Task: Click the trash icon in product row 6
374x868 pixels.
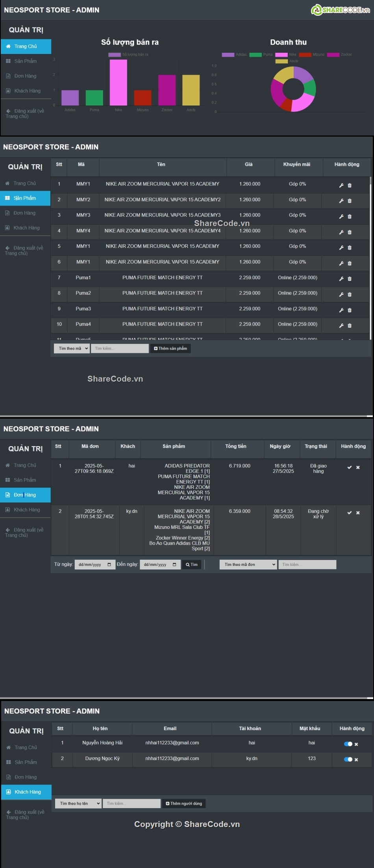Action: 350,263
